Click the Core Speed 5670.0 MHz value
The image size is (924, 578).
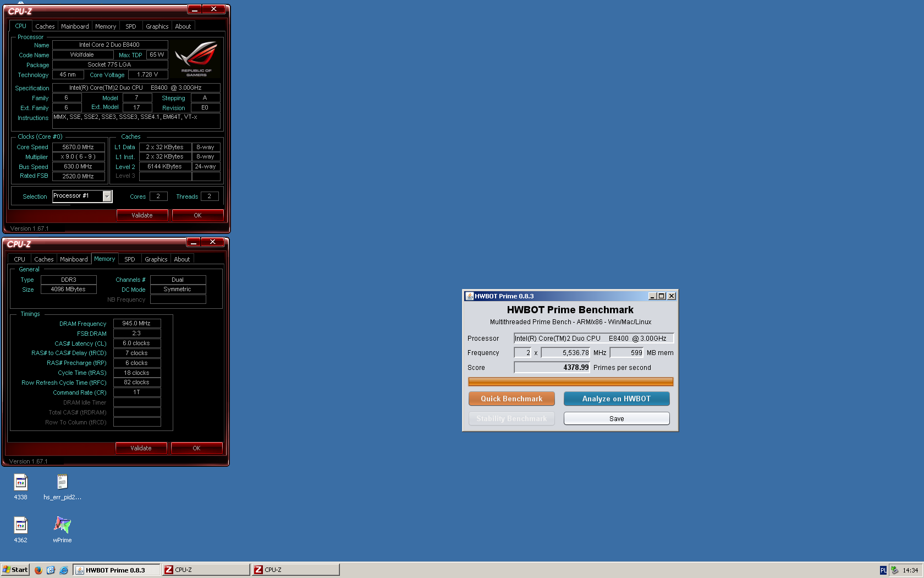click(x=78, y=147)
